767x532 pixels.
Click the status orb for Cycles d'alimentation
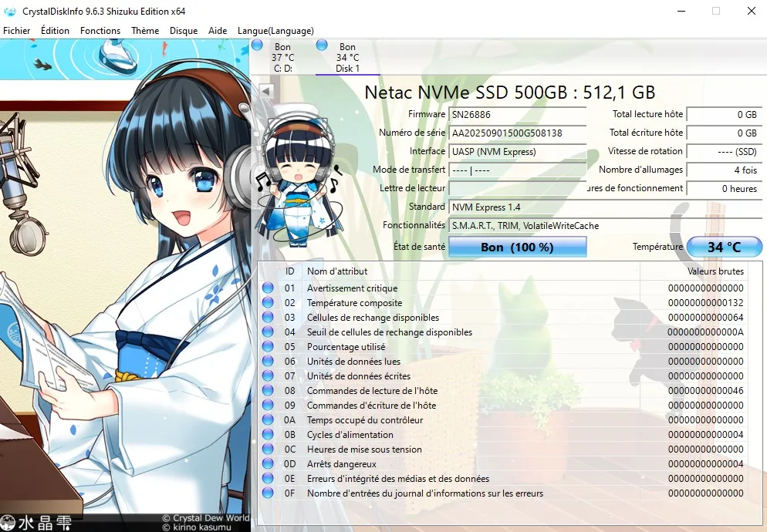point(268,435)
